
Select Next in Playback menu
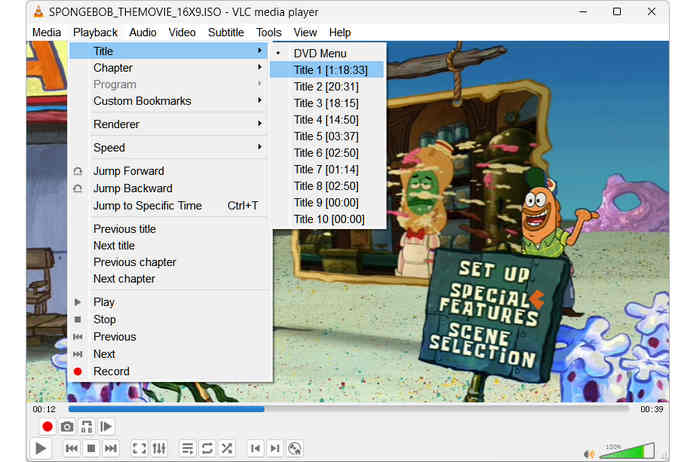(x=169, y=354)
